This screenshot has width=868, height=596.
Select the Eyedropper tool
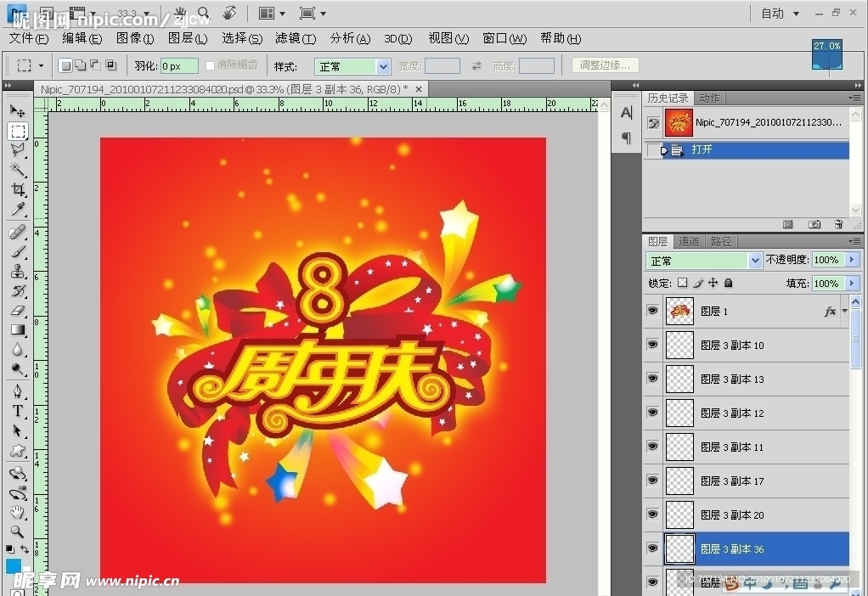[x=18, y=209]
